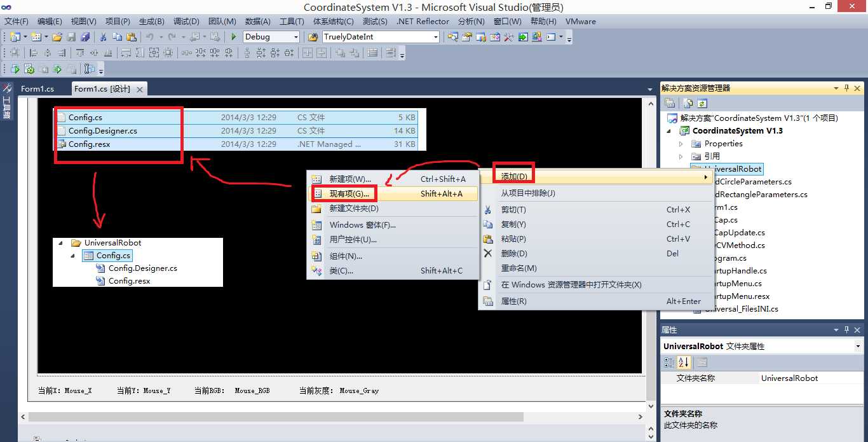Viewport: 868px width, 442px height.
Task: Click the Align Bottoms layout icon
Action: point(108,53)
